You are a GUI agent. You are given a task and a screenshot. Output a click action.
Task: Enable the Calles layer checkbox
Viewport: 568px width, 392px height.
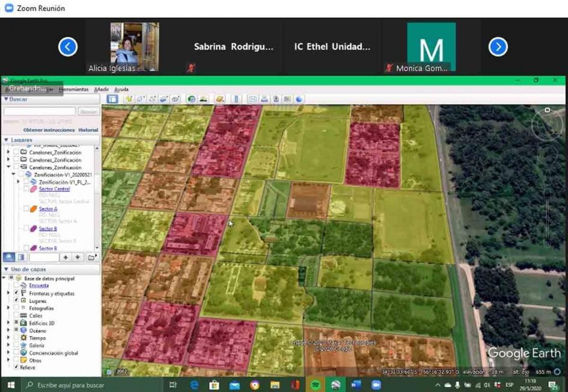click(x=16, y=316)
